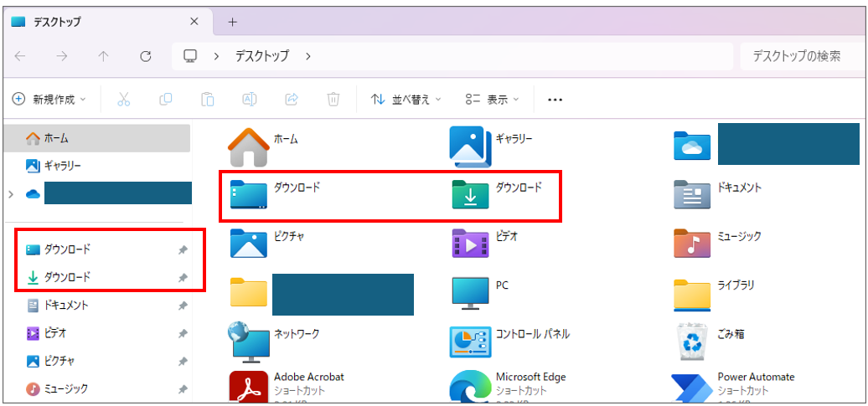This screenshot has height=406, width=868.
Task: Click pin icon beside sidebar ドキュメント
Action: (x=183, y=306)
